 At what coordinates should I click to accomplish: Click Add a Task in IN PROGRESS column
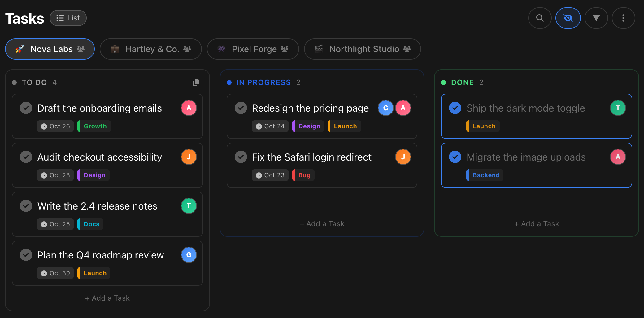point(322,224)
